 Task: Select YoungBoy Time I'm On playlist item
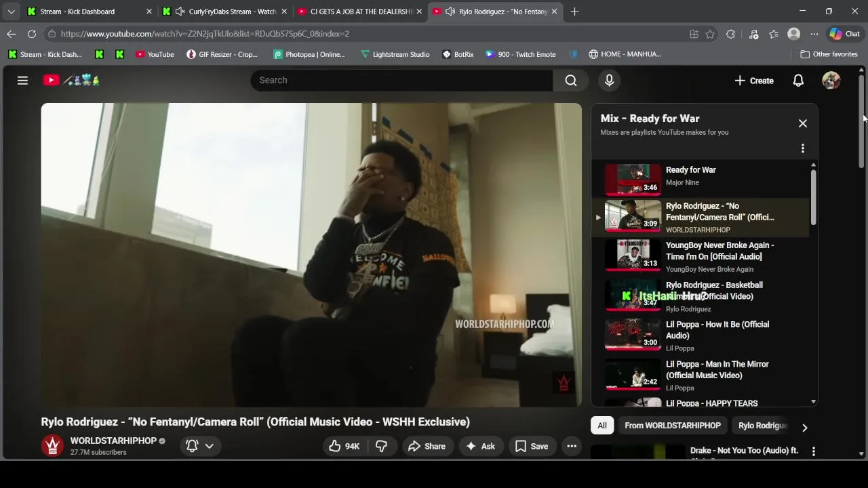701,256
